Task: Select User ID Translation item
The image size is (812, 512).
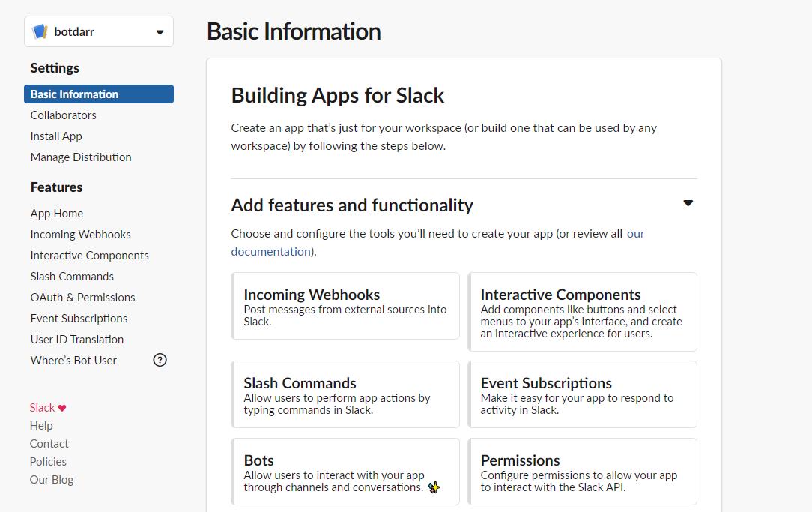Action: 77,340
